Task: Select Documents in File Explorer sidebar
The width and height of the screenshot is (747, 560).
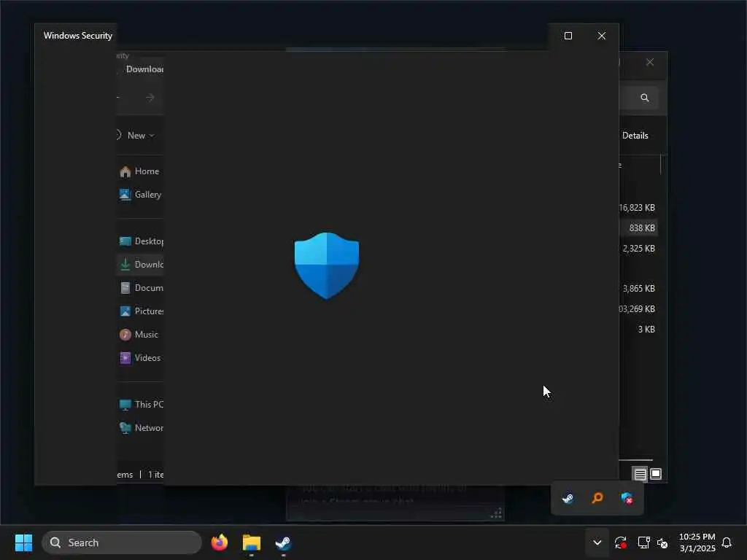Action: tap(140, 287)
